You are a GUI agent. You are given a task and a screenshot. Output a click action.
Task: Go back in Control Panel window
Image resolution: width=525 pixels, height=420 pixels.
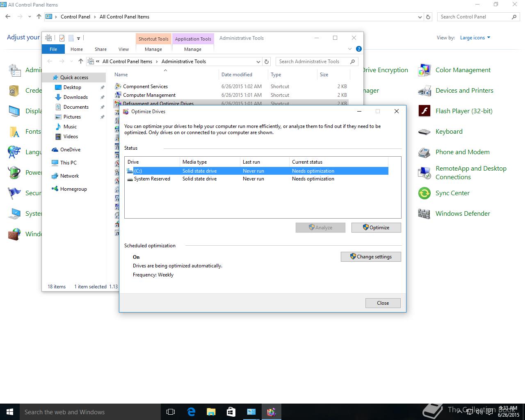[x=8, y=17]
